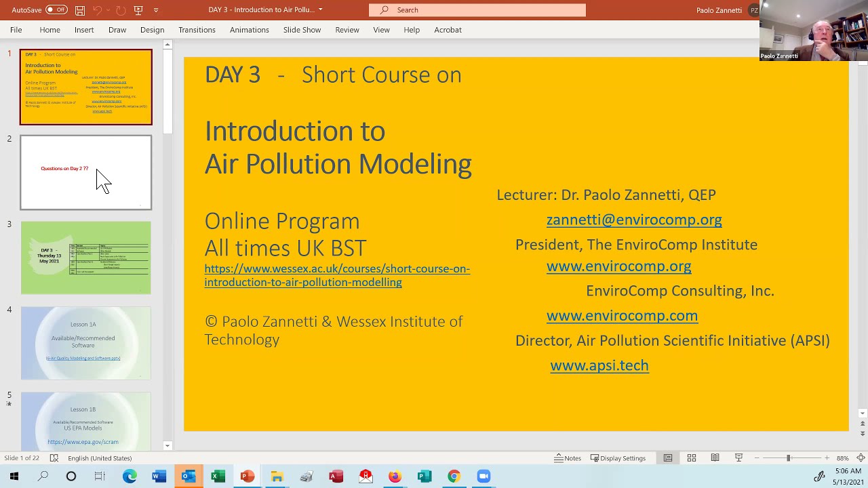The image size is (868, 488).
Task: Click the zoom out minus button
Action: pos(757,458)
